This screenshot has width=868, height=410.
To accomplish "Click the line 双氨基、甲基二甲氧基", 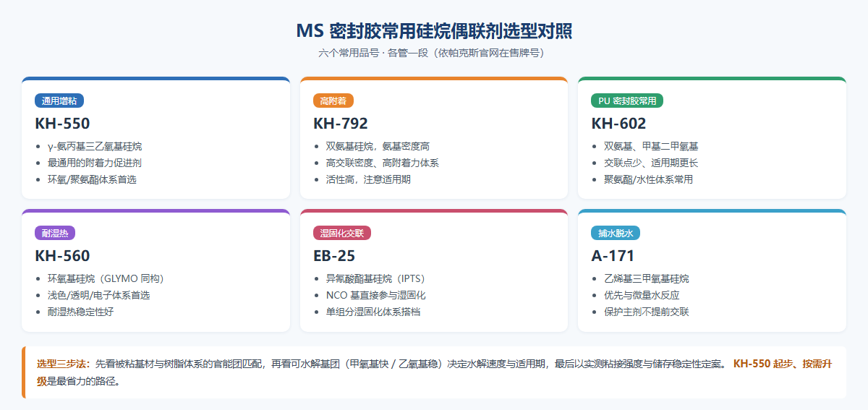I will (x=651, y=146).
